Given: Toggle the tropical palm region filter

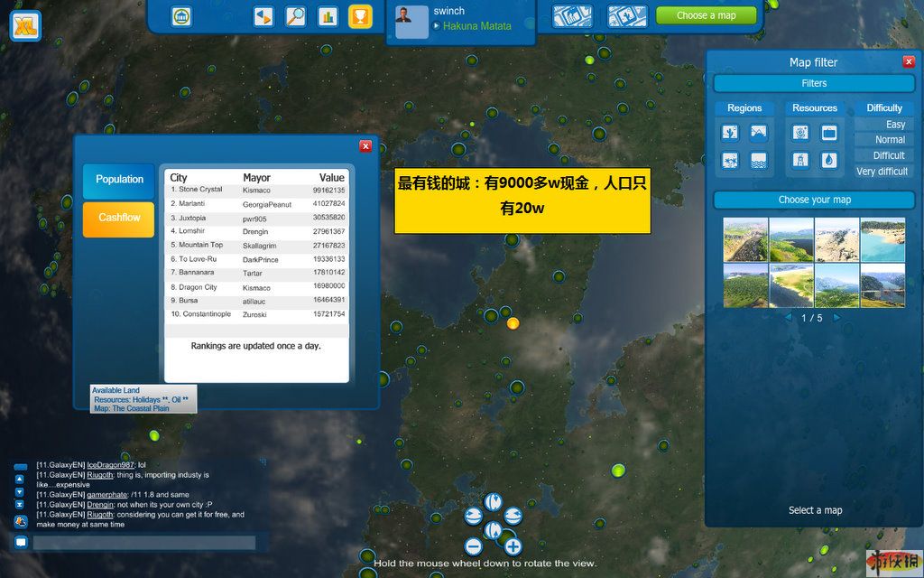Looking at the screenshot, I should coord(729,160).
